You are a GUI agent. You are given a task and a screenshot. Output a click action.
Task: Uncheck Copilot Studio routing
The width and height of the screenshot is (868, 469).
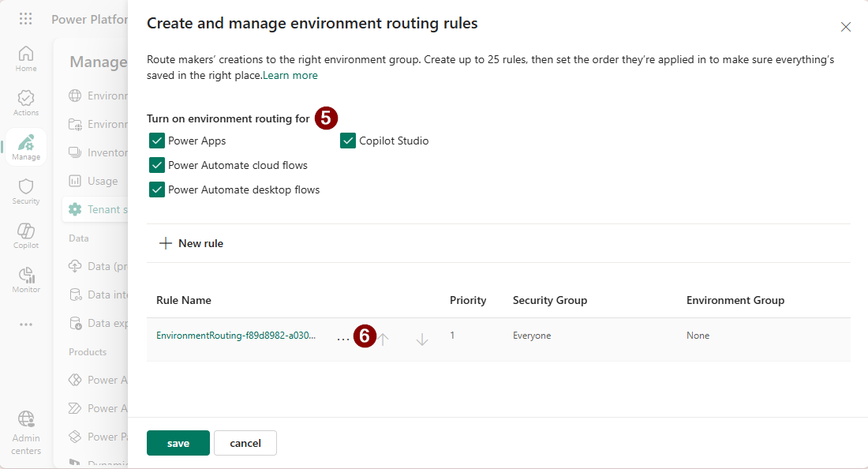point(348,141)
